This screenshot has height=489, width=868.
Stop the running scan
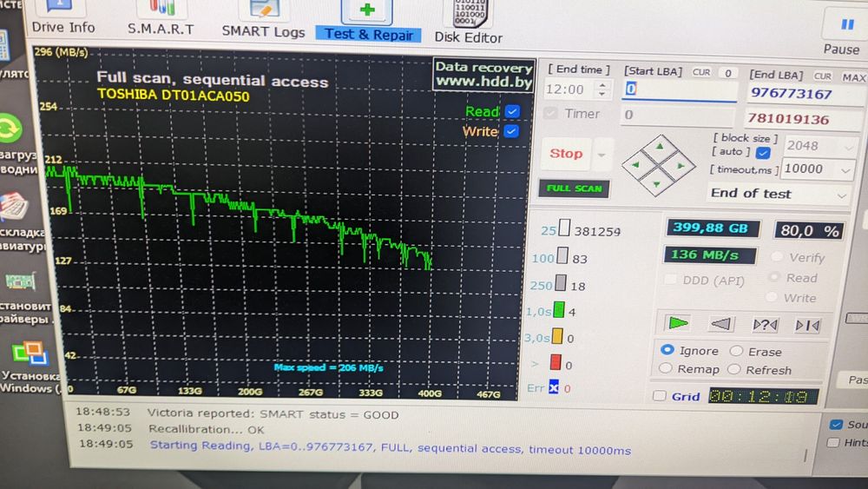[566, 154]
